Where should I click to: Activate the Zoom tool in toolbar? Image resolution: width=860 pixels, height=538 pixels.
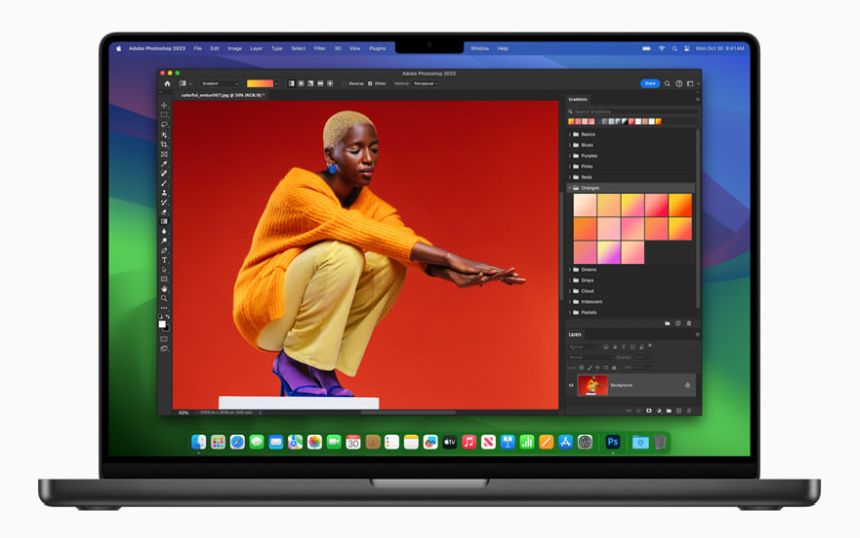click(x=164, y=298)
